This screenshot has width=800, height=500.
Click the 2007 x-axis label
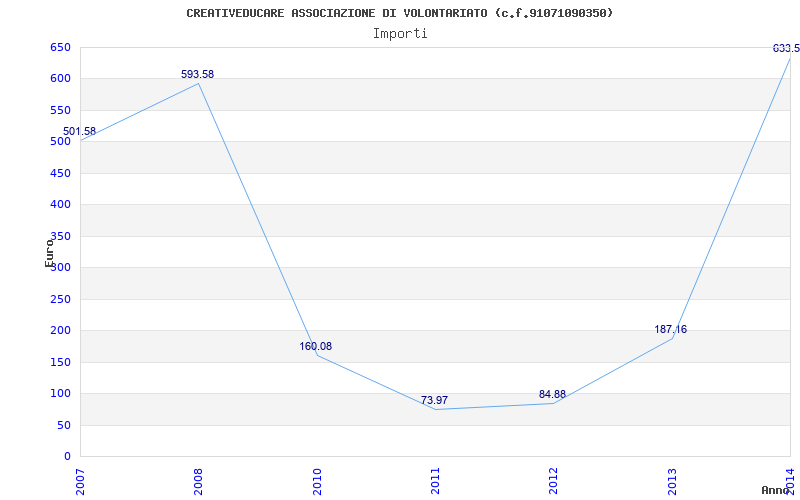tap(80, 481)
